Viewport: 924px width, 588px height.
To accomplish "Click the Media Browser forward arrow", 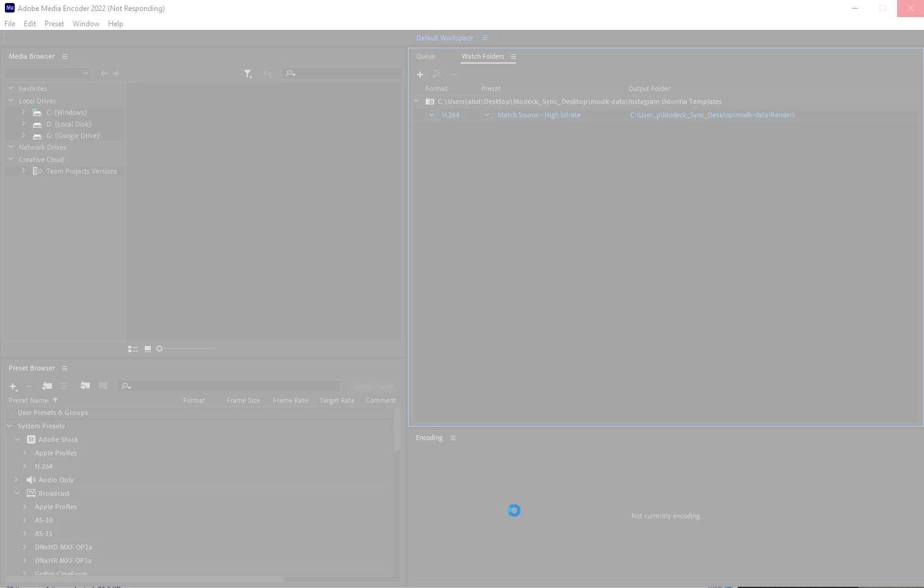I will pyautogui.click(x=115, y=73).
